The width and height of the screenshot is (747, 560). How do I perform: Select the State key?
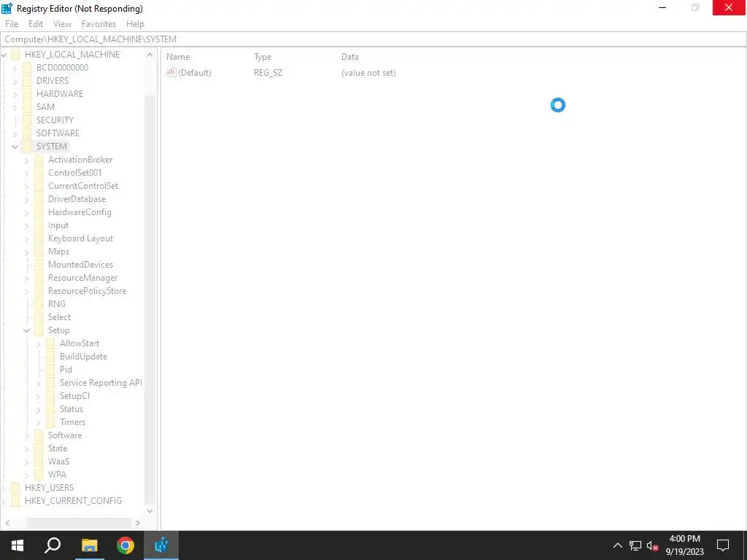(x=58, y=448)
